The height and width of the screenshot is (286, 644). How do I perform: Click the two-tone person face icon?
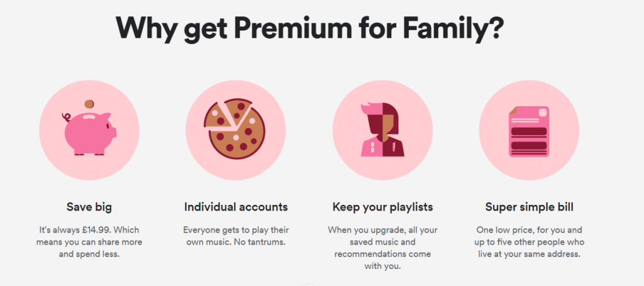point(382,129)
